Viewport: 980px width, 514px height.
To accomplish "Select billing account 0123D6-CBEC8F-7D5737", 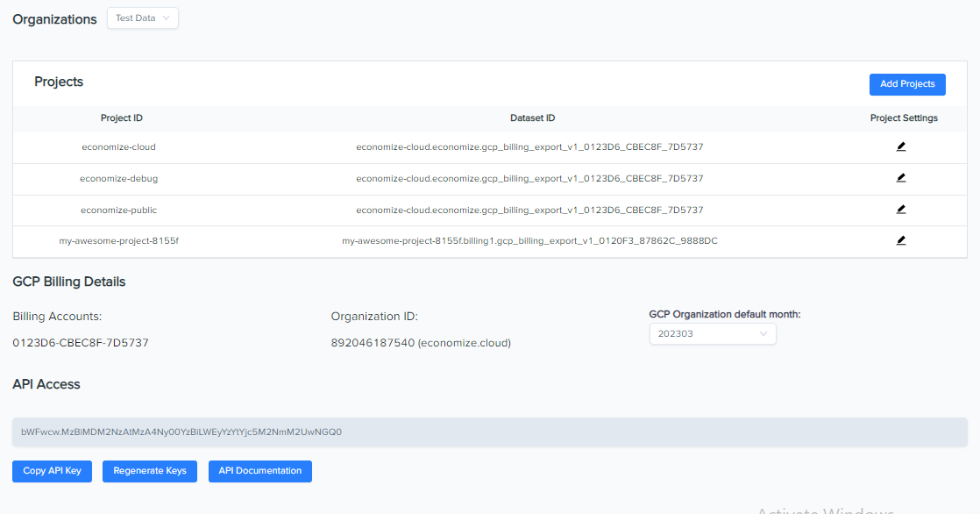I will [x=81, y=343].
